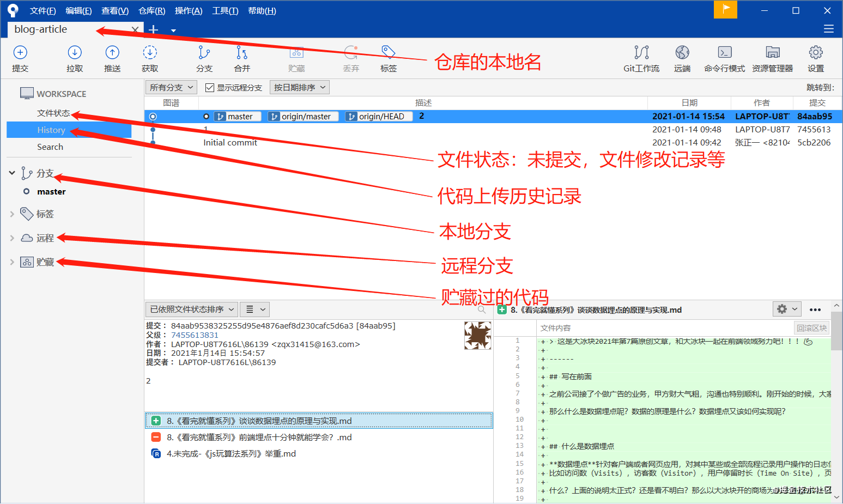The height and width of the screenshot is (504, 843).
Task: Click the 回滚区块 button
Action: point(812,328)
